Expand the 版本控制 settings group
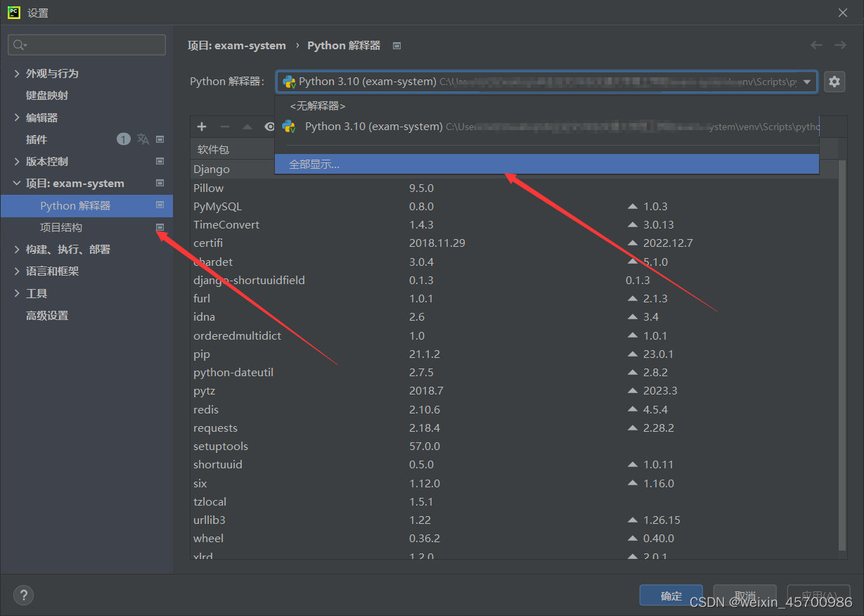 coord(17,161)
